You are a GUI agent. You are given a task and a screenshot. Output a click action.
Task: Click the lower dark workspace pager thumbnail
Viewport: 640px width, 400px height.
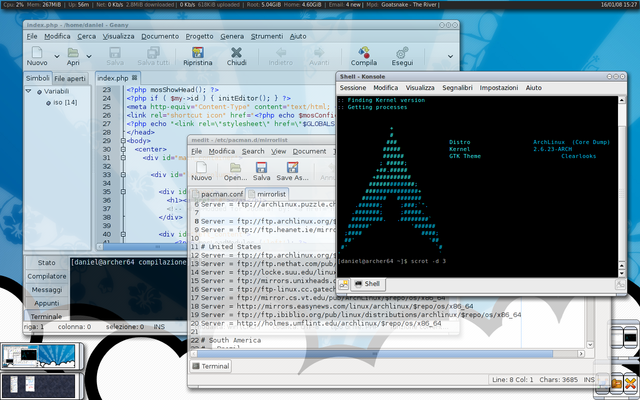[39, 386]
